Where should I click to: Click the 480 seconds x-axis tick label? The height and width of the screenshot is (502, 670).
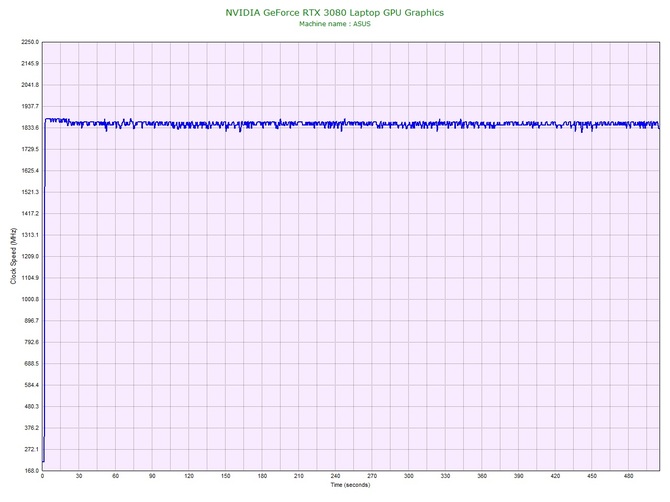pyautogui.click(x=629, y=476)
